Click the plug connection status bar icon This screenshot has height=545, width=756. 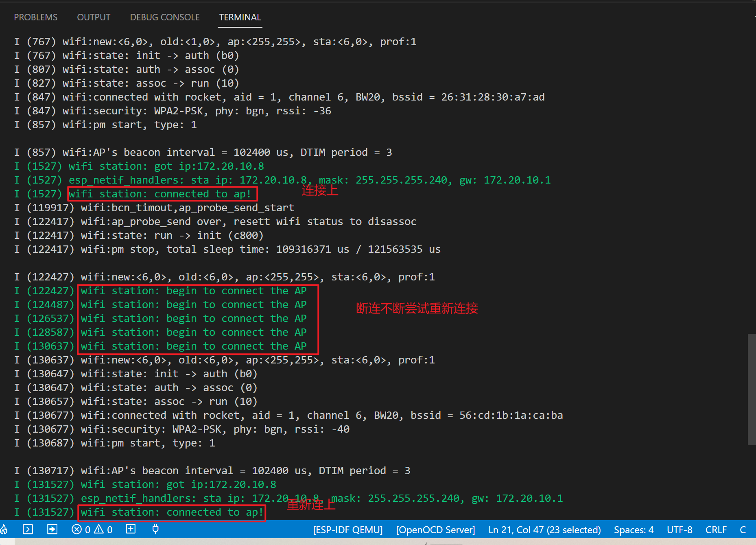155,529
